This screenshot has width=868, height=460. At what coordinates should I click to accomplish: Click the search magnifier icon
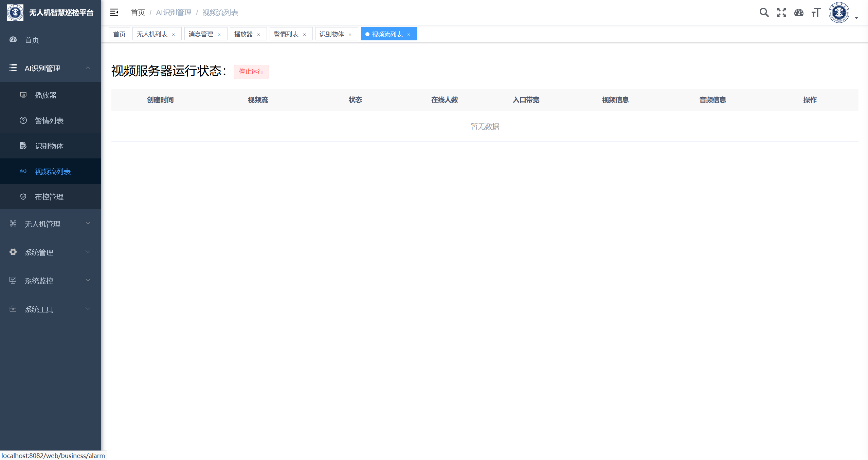(764, 13)
